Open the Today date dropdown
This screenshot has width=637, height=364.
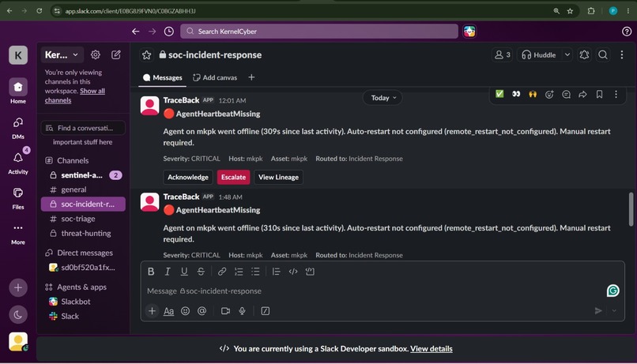coord(383,98)
